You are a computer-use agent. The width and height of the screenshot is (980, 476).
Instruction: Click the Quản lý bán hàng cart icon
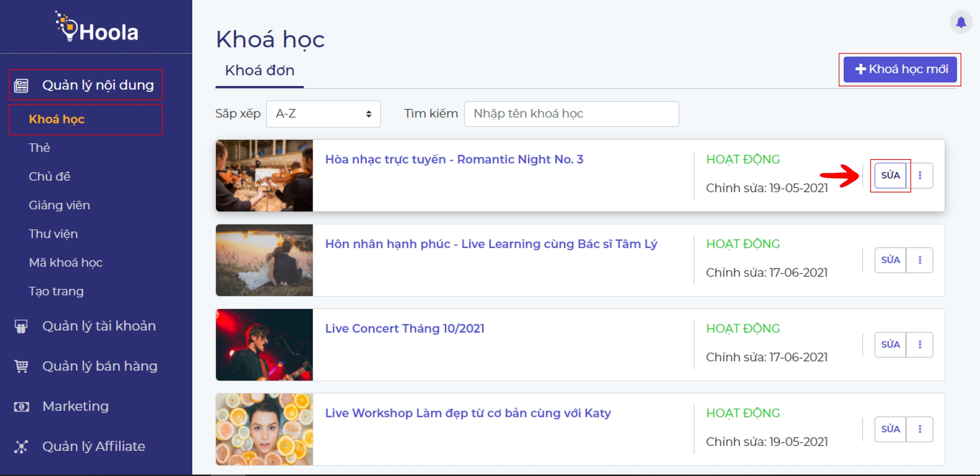[x=21, y=366]
